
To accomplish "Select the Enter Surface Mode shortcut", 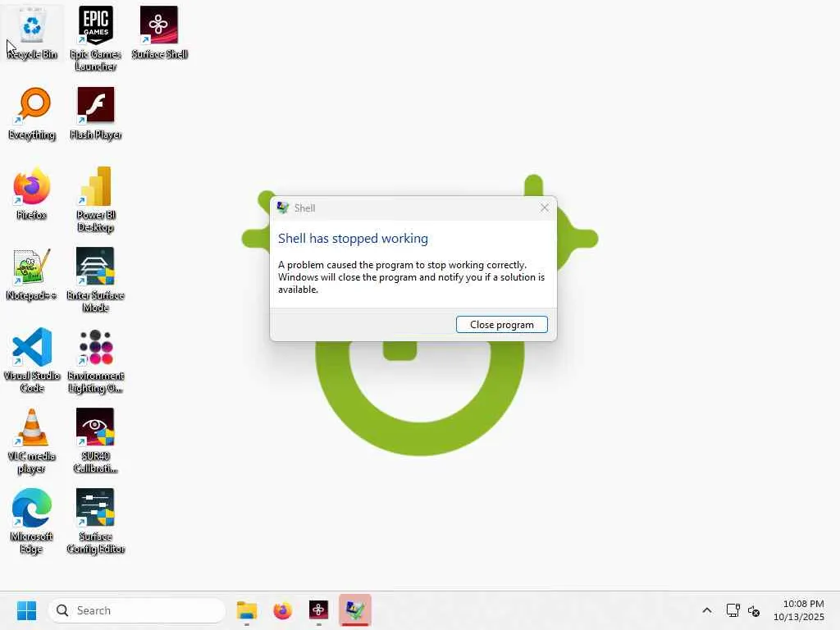I will 95,281.
